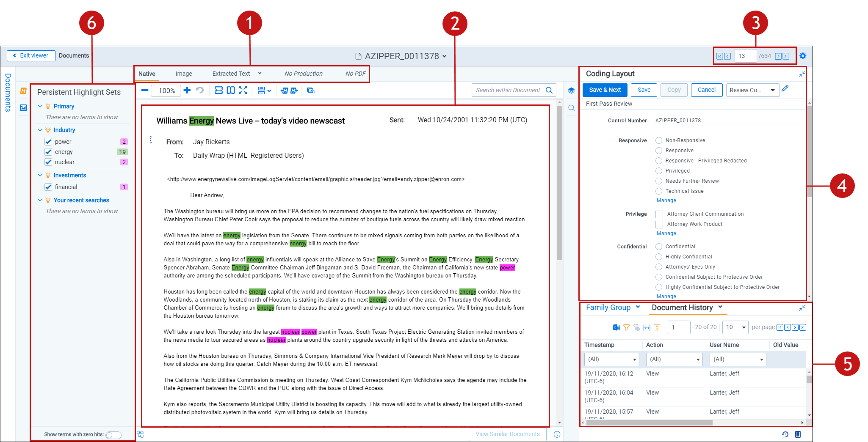Click the zoom in plus icon

point(187,91)
